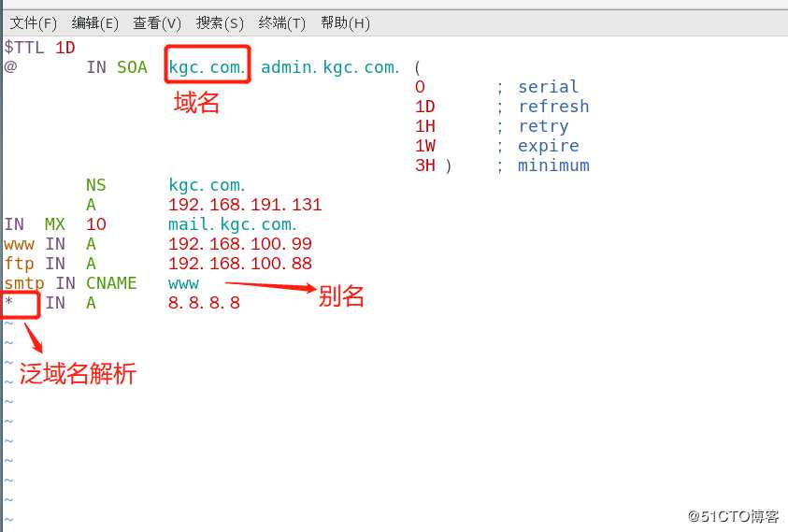Click the serial value 0
788x532 pixels.
pyautogui.click(x=420, y=87)
